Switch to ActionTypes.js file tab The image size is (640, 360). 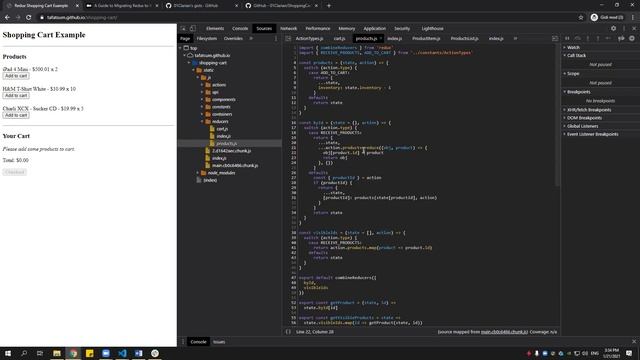(309, 38)
